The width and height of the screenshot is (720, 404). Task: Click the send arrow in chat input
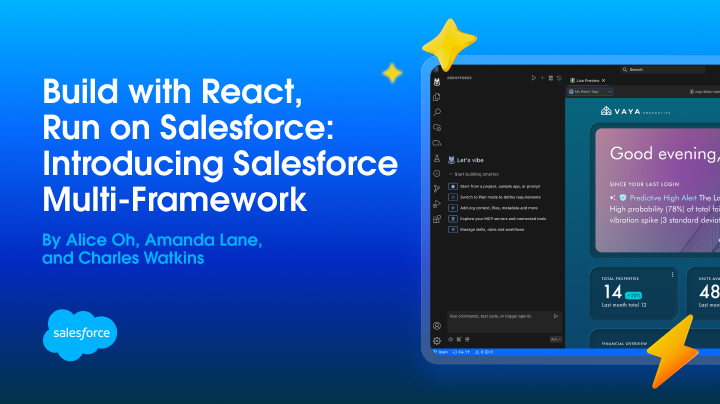tap(556, 316)
